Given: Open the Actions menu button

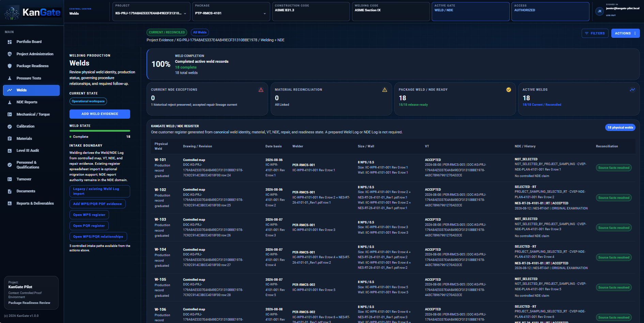Looking at the screenshot, I should point(625,33).
